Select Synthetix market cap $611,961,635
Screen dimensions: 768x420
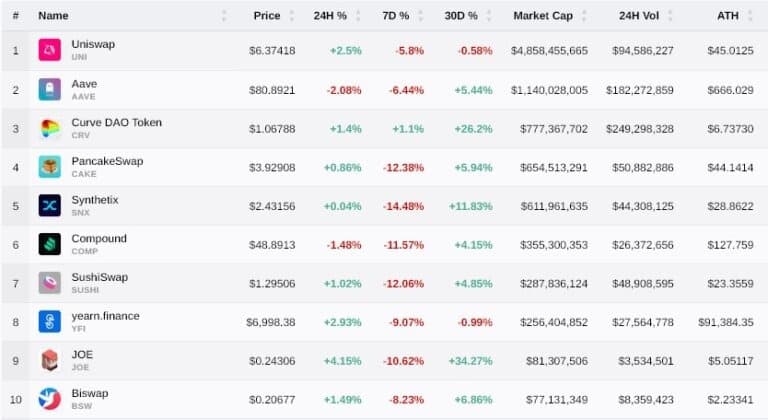pyautogui.click(x=554, y=206)
